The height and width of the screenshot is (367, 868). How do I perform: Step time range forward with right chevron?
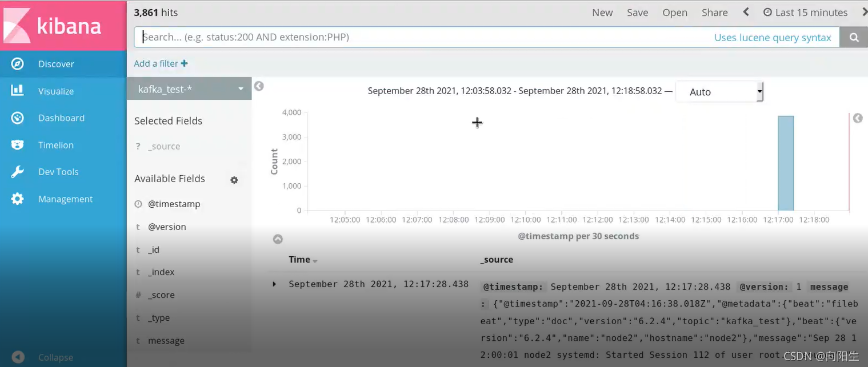pos(864,12)
